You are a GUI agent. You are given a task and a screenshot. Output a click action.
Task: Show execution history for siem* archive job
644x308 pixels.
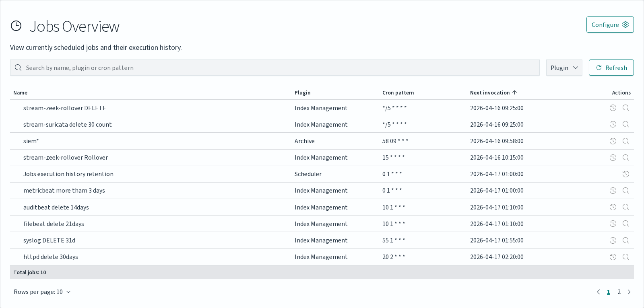[613, 141]
